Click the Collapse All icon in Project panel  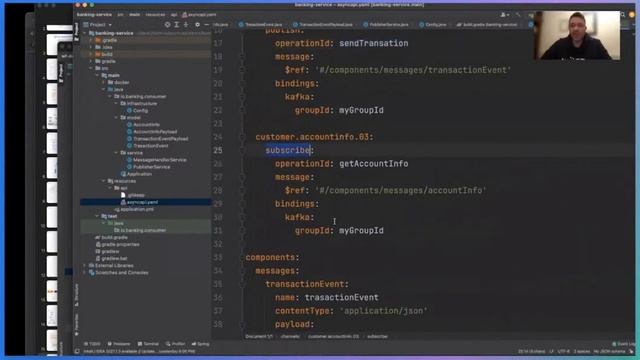coord(186,25)
